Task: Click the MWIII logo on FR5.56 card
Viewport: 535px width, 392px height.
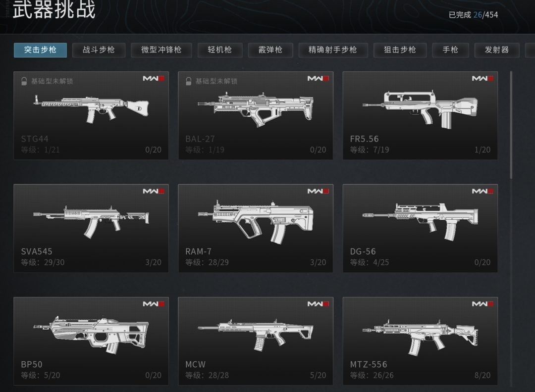Action: (482, 78)
